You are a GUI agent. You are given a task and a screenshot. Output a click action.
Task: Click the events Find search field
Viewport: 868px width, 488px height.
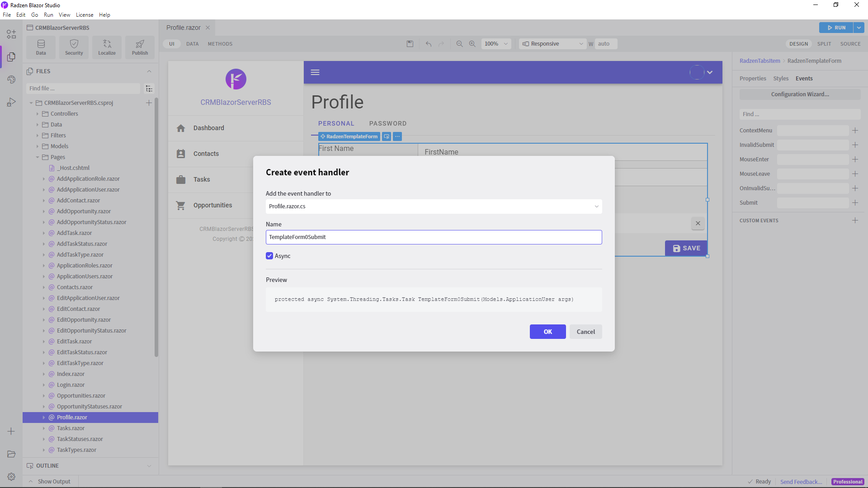(800, 114)
